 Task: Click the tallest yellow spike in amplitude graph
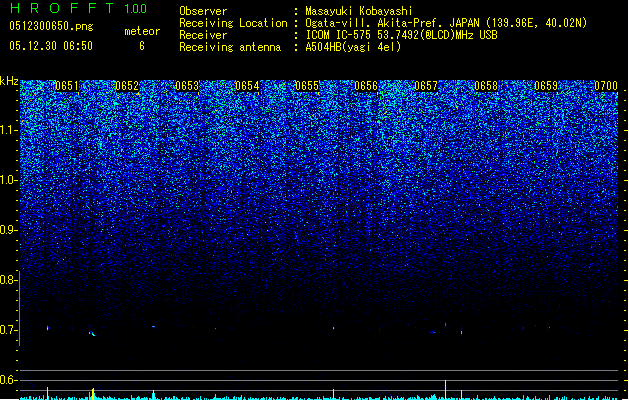tap(445, 389)
